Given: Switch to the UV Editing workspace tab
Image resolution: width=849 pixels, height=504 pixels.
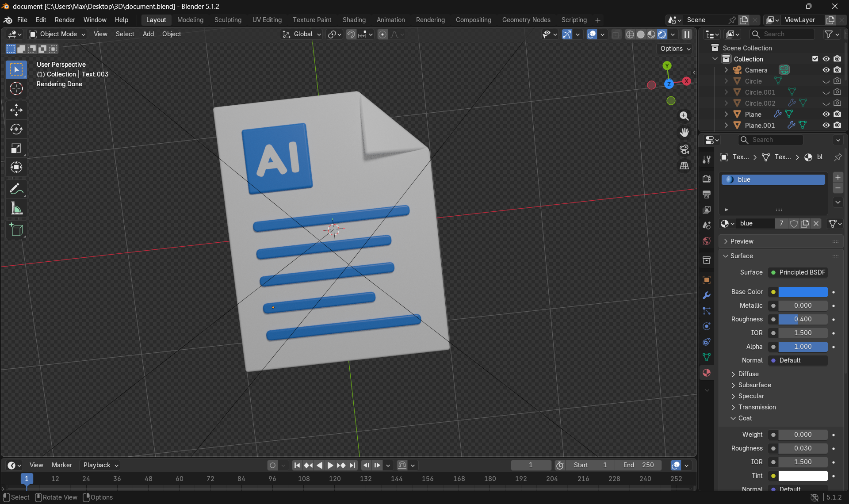Looking at the screenshot, I should coord(267,20).
